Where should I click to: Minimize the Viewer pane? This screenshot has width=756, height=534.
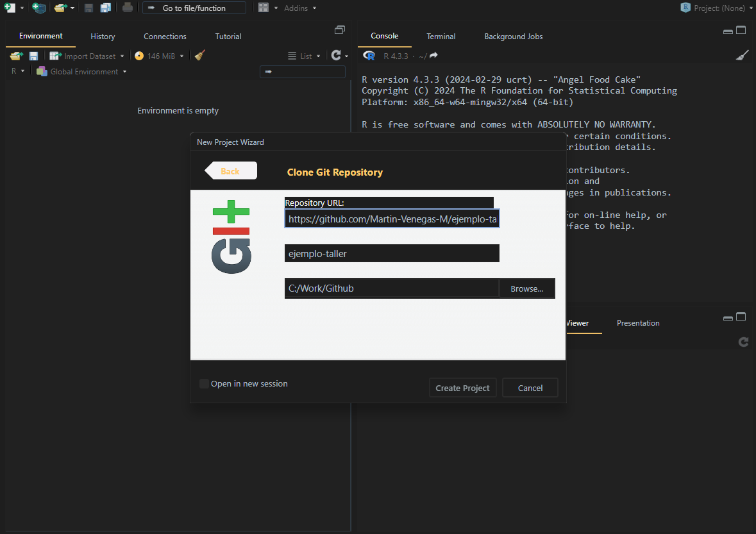(x=728, y=317)
